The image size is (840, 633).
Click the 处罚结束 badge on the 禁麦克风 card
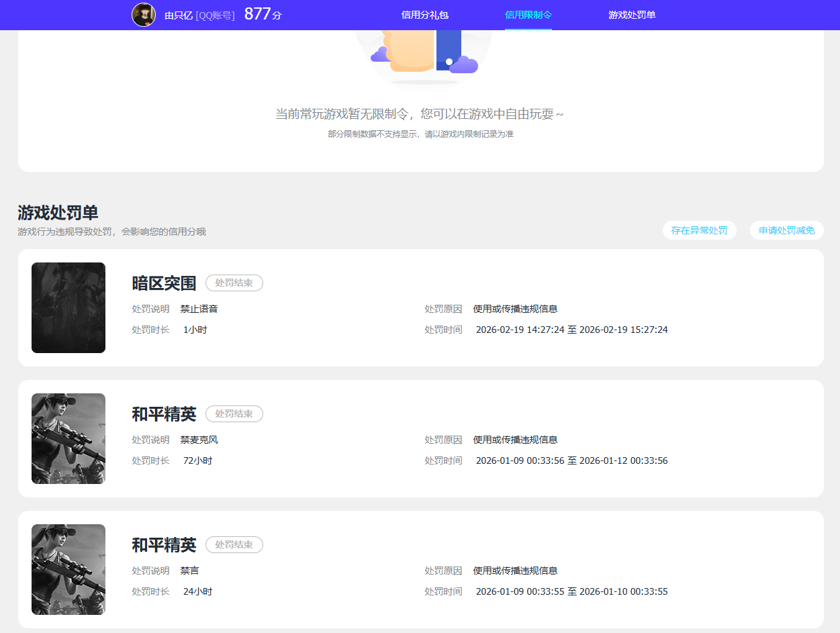234,414
